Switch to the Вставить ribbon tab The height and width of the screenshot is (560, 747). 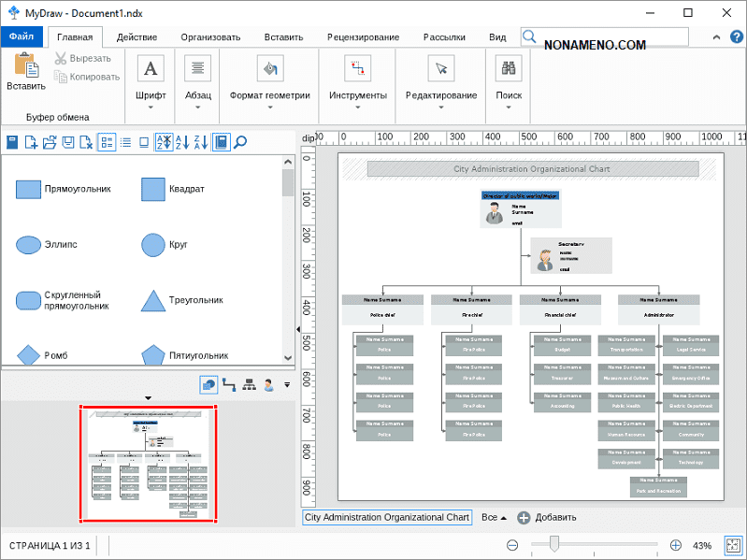[x=283, y=37]
